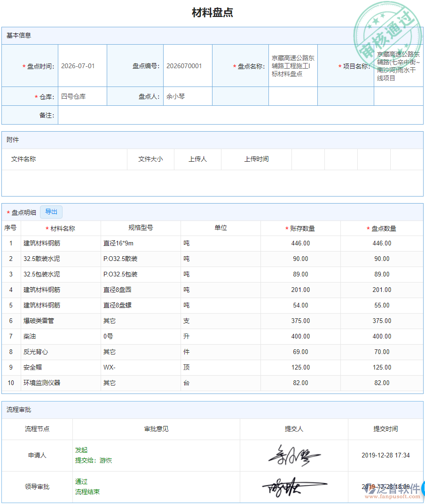
Task: Click the 审核通过 approval stamp
Action: (386, 26)
